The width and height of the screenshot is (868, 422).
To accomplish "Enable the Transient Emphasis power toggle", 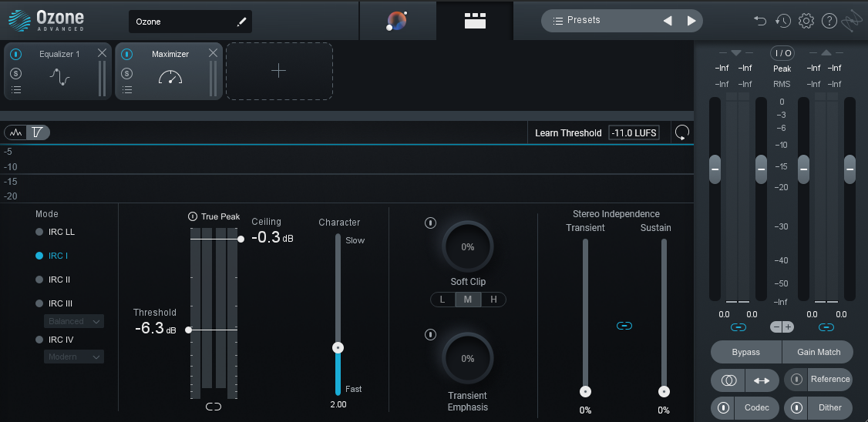I will pyautogui.click(x=430, y=335).
